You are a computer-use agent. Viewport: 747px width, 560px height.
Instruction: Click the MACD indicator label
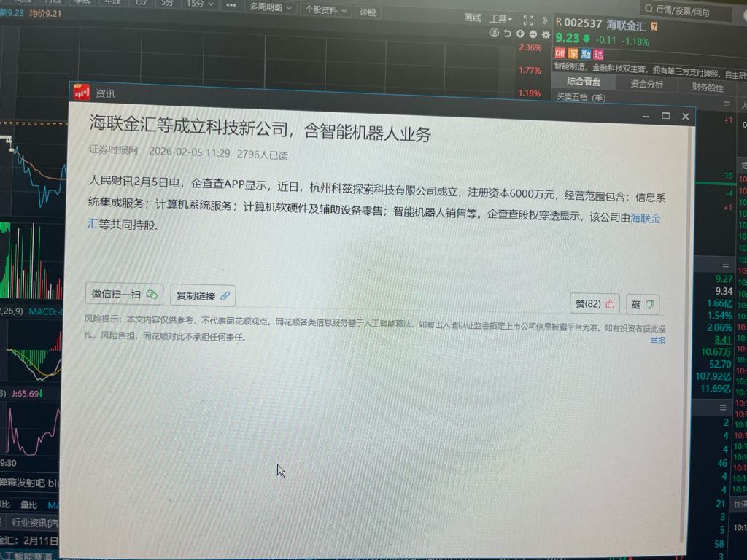pos(44,311)
